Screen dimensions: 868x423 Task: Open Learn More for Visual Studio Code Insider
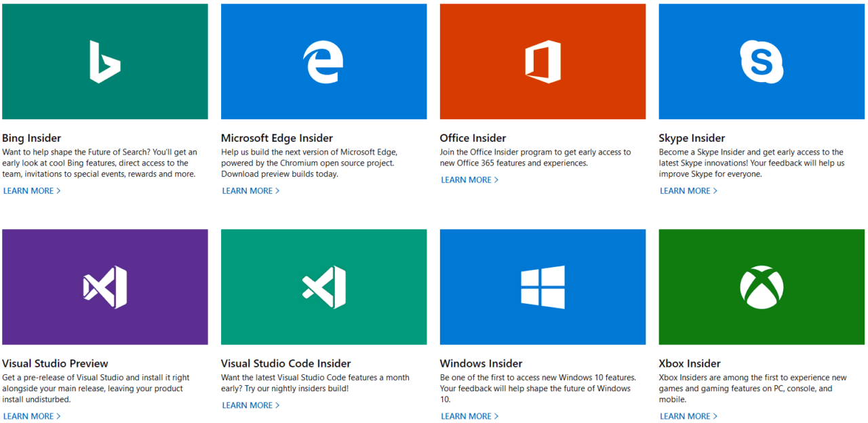251,405
